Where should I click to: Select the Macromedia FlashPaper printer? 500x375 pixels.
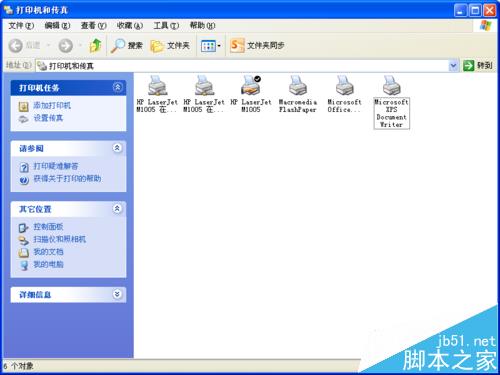coord(298,94)
